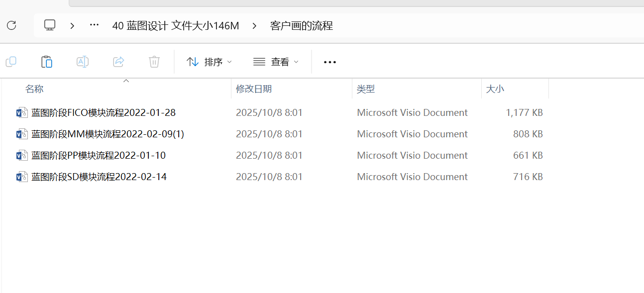Click the rename icon in toolbar
Image resolution: width=644 pixels, height=293 pixels.
83,62
